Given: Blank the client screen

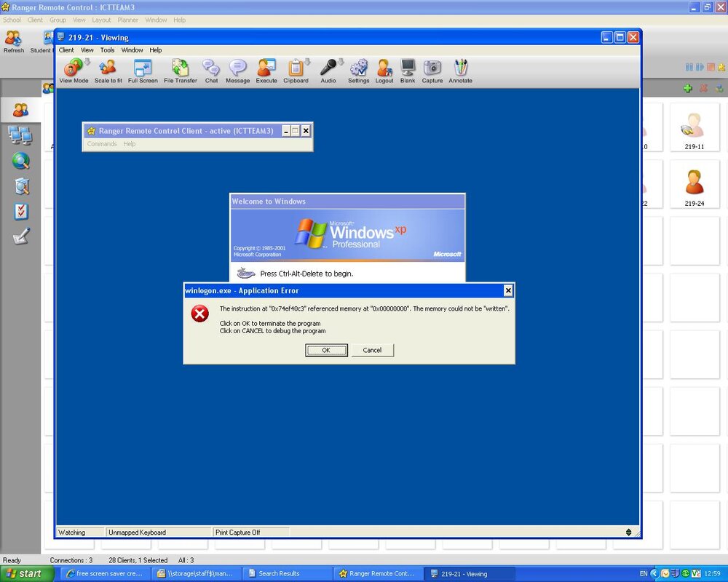Looking at the screenshot, I should click(x=408, y=71).
